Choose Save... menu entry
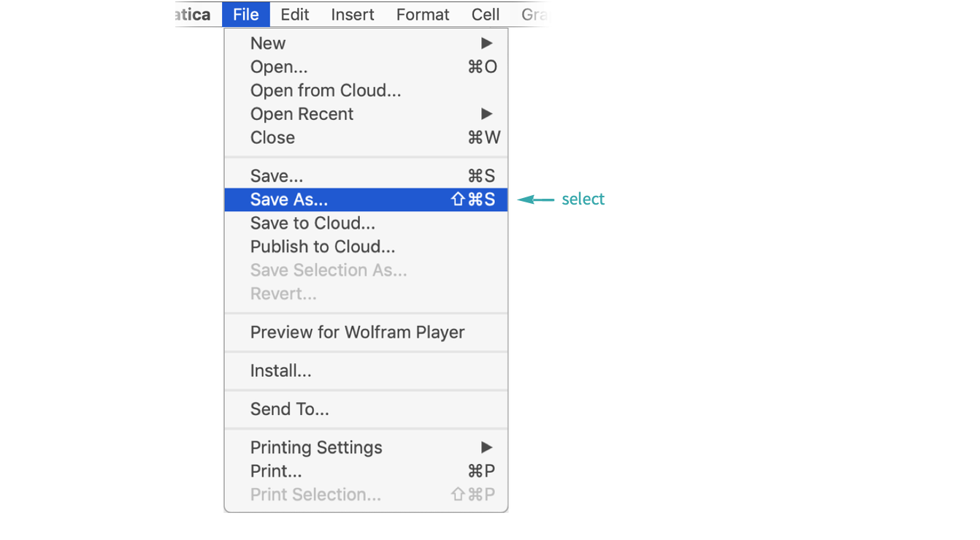 point(366,176)
